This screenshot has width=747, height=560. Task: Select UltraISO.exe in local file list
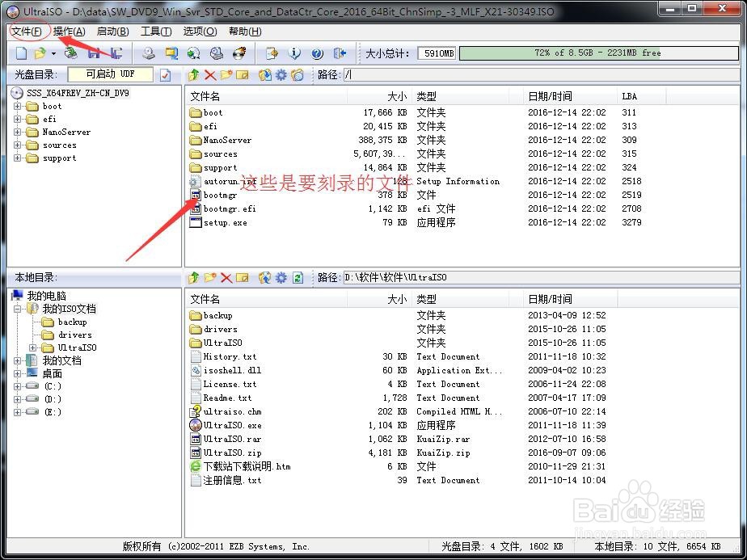(232, 425)
